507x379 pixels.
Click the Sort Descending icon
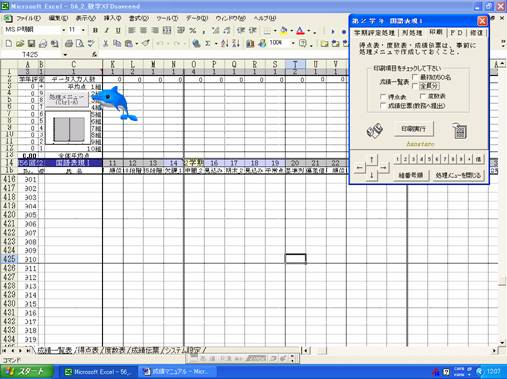(236, 43)
